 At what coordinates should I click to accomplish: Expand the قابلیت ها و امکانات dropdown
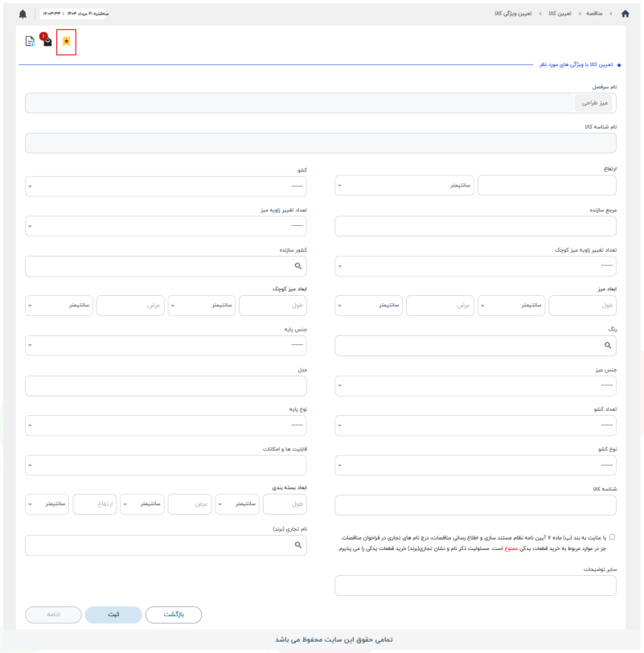click(166, 465)
